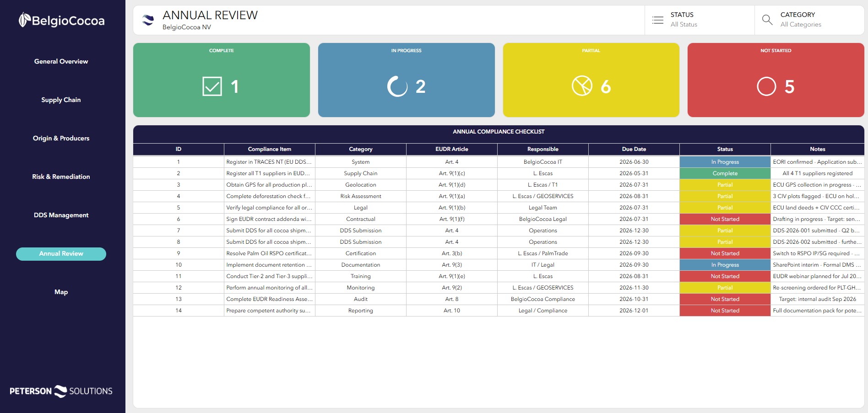
Task: Click the BelgioCocoa logo in sidebar
Action: 61,20
